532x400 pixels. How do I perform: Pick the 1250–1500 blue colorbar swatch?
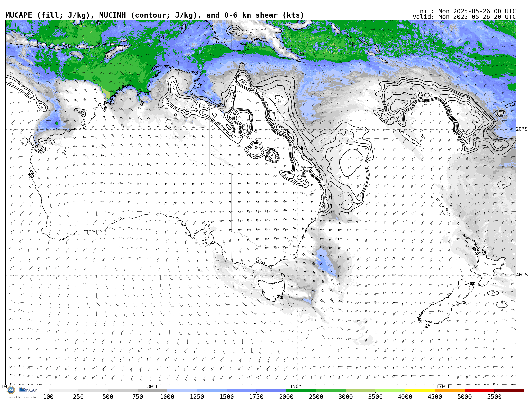click(x=212, y=391)
